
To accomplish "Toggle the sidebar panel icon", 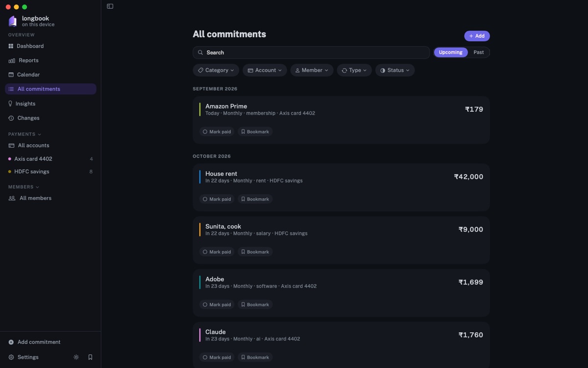I will click(110, 6).
